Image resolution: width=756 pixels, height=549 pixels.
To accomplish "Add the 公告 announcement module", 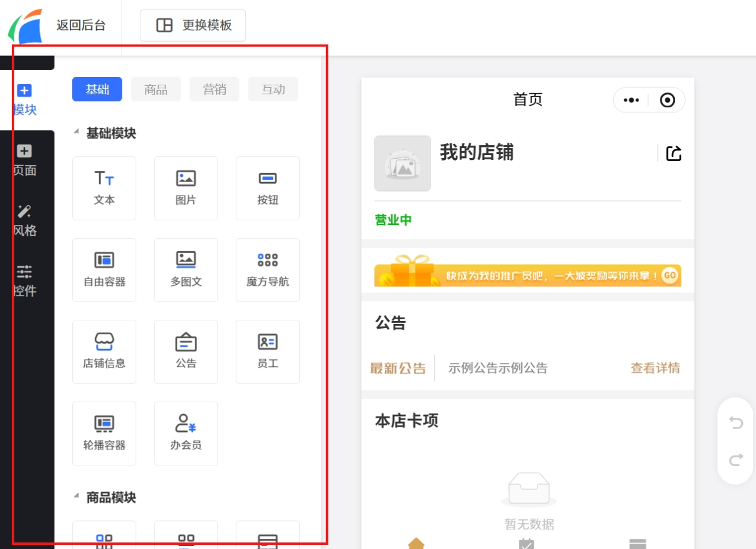I will tap(186, 351).
